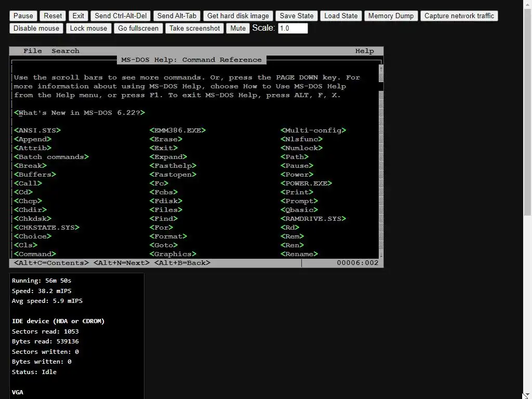Click Capture network traffic button
The height and width of the screenshot is (399, 532).
(459, 16)
